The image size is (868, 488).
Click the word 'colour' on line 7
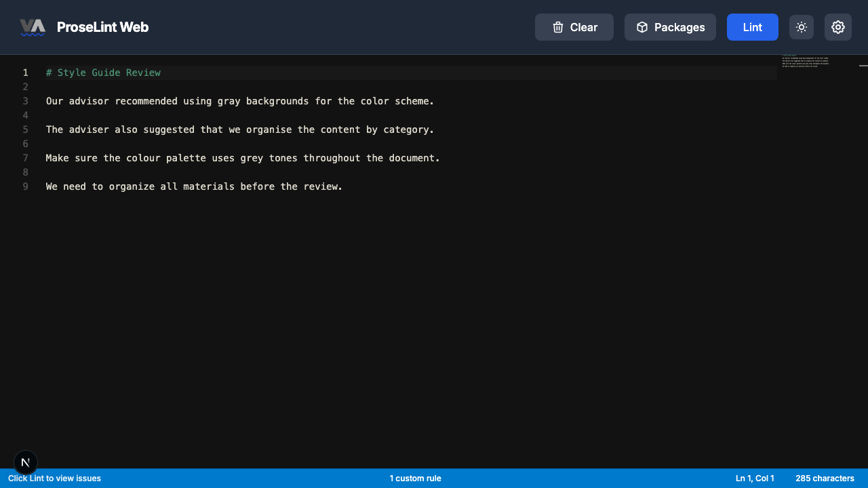[140, 158]
